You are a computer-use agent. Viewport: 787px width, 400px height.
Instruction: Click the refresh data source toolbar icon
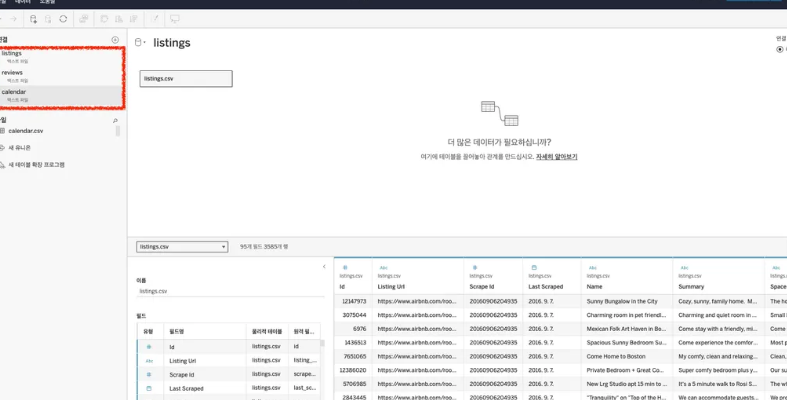tap(63, 19)
